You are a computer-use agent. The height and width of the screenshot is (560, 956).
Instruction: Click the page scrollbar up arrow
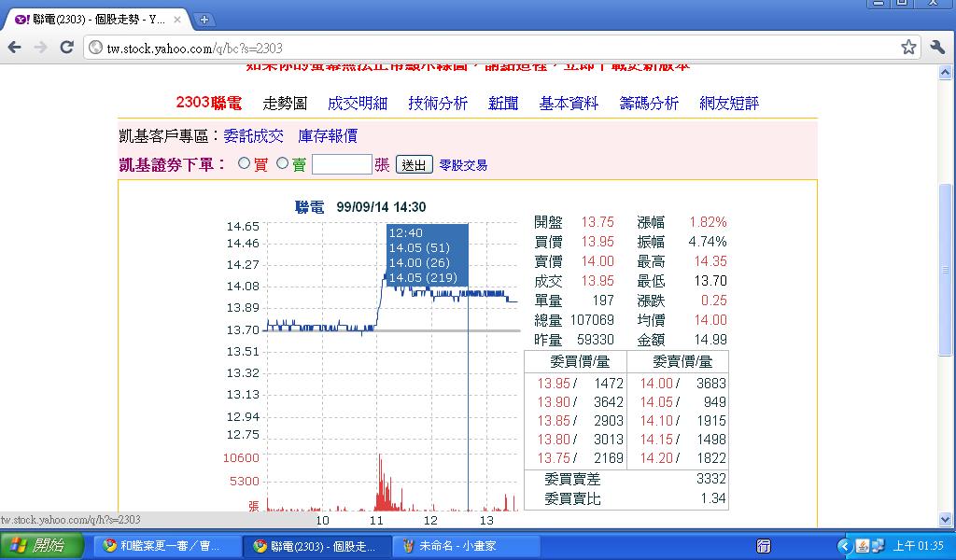945,73
